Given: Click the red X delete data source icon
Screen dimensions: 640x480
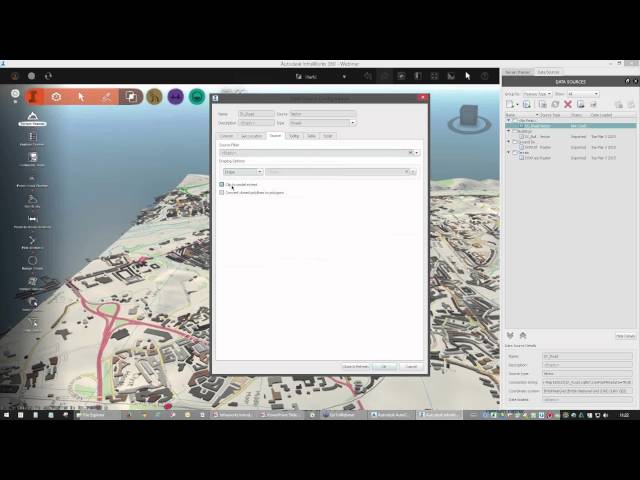Looking at the screenshot, I should click(568, 104).
